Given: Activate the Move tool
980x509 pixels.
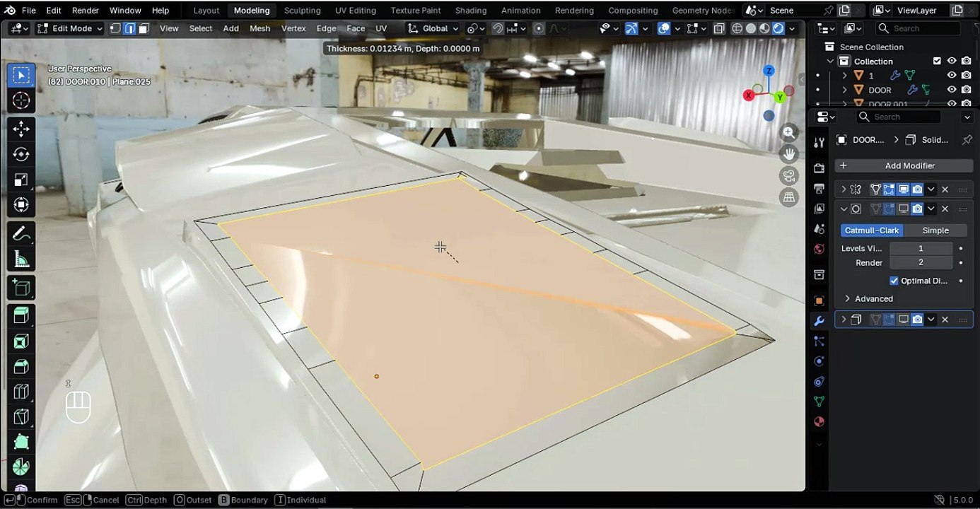Looking at the screenshot, I should click(21, 129).
